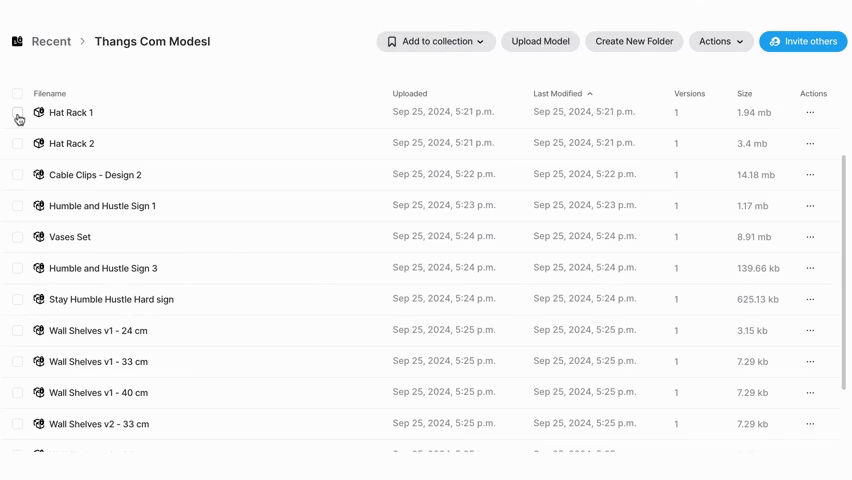Click the three-dot menu for Wall Shelves v1 - 40 cm
The width and height of the screenshot is (852, 480).
point(810,393)
